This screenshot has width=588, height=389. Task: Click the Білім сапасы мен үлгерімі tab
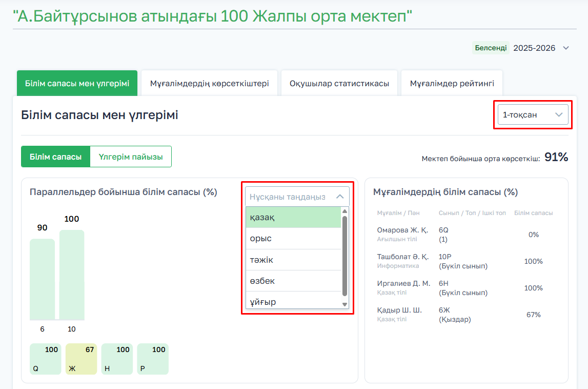click(77, 83)
